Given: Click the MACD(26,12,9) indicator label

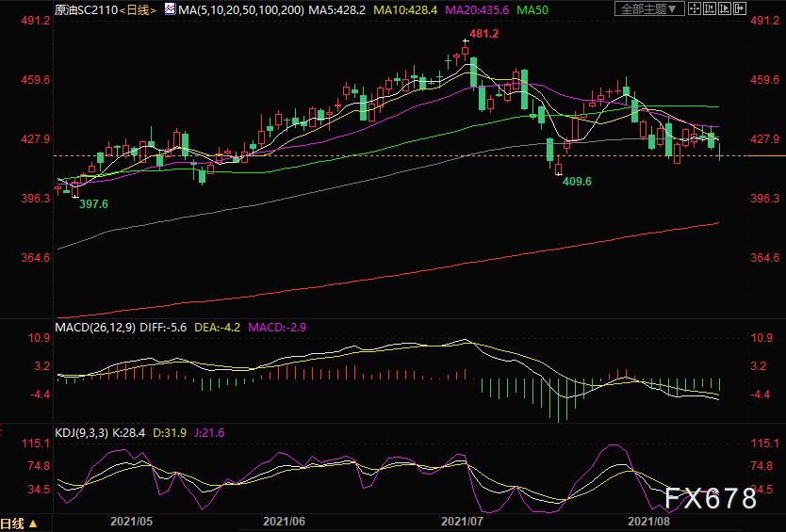Looking at the screenshot, I should click(95, 327).
